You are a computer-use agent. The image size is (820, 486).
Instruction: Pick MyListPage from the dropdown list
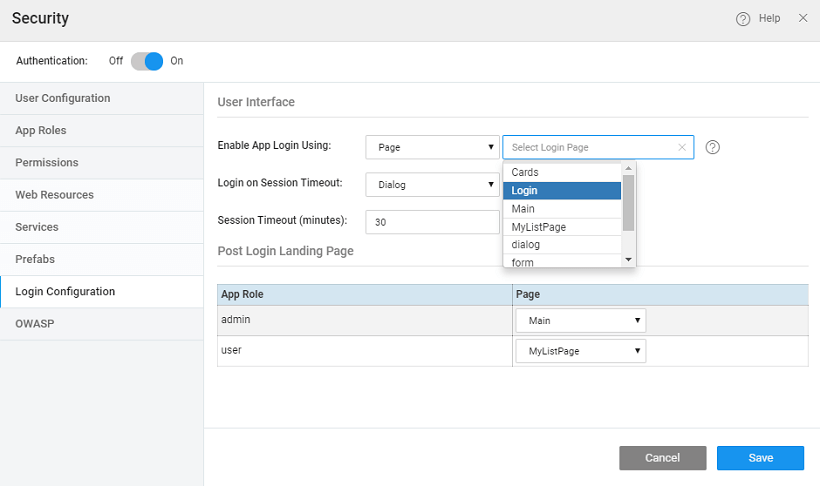click(562, 227)
